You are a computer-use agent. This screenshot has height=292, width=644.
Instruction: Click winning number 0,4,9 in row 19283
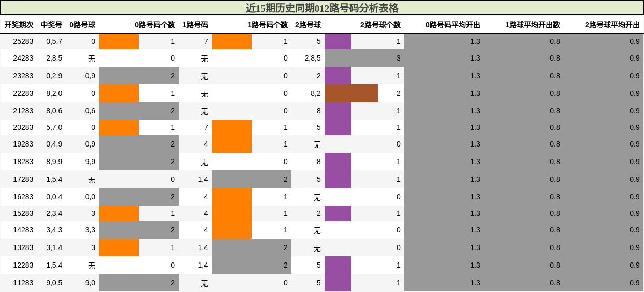pyautogui.click(x=54, y=144)
